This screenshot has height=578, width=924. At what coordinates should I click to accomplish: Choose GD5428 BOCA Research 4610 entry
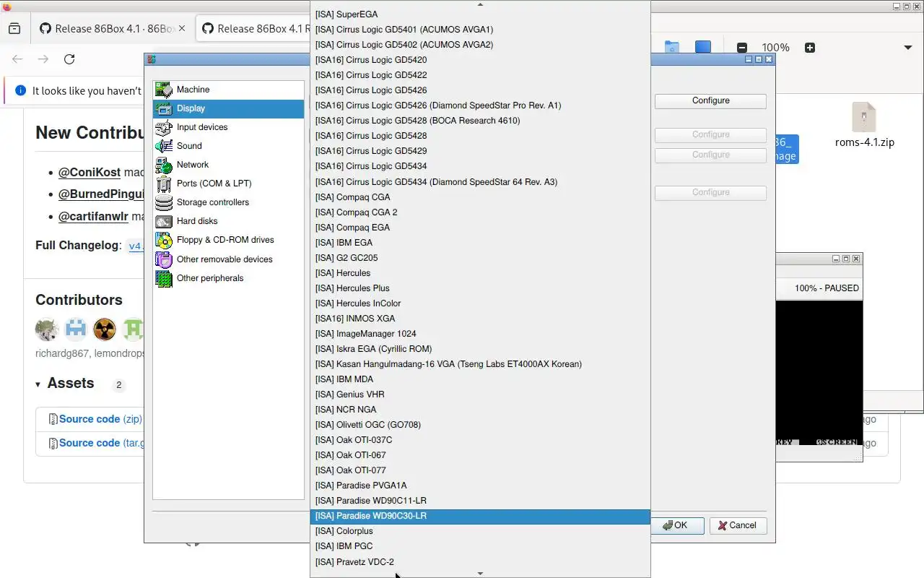click(480, 121)
